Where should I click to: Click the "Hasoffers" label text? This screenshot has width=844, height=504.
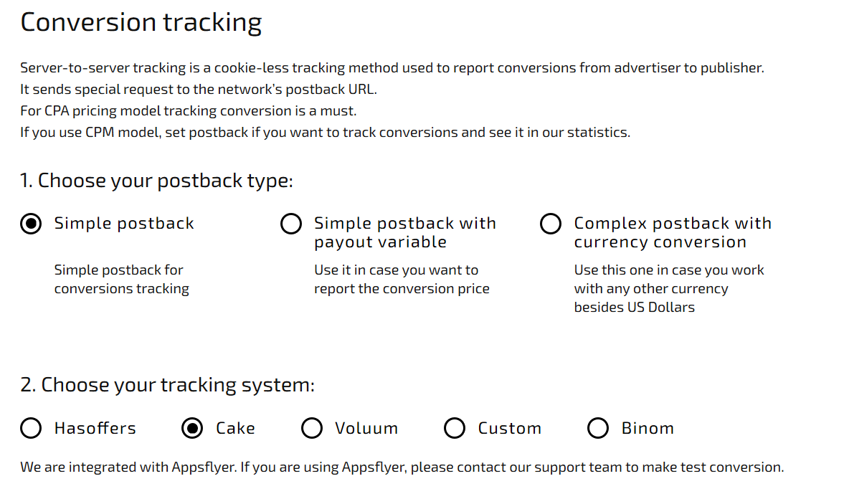95,429
